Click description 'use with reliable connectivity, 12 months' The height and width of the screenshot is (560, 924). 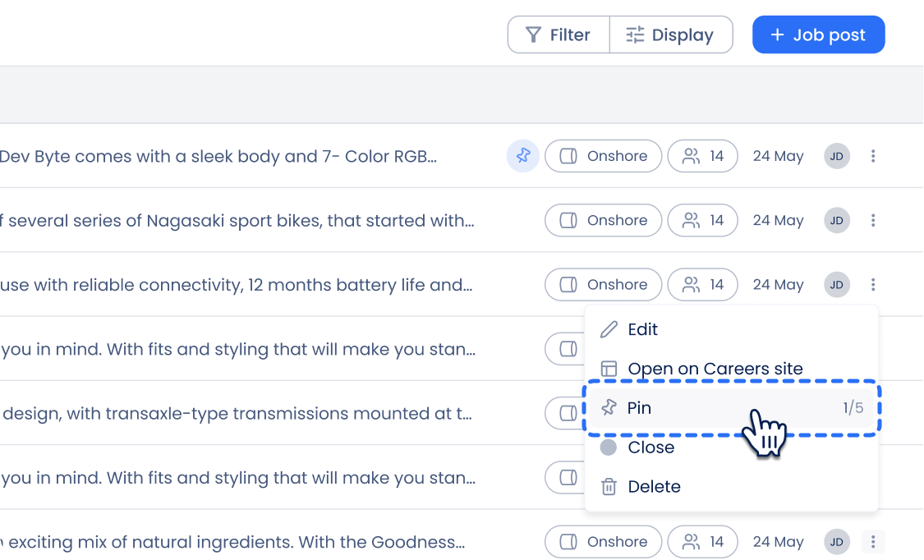(237, 284)
